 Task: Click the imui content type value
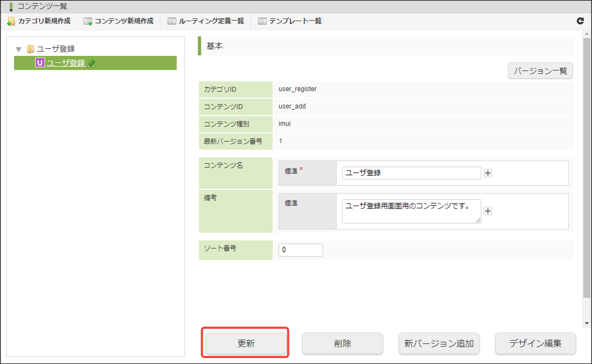pos(285,124)
